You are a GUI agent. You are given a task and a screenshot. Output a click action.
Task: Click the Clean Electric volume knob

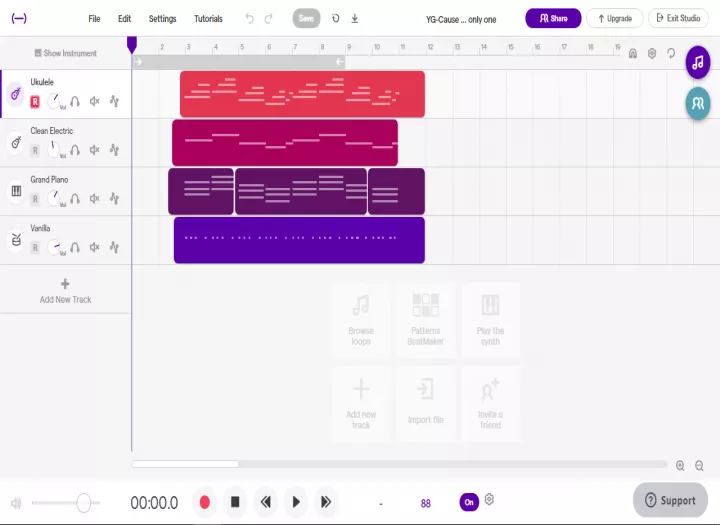coord(54,150)
